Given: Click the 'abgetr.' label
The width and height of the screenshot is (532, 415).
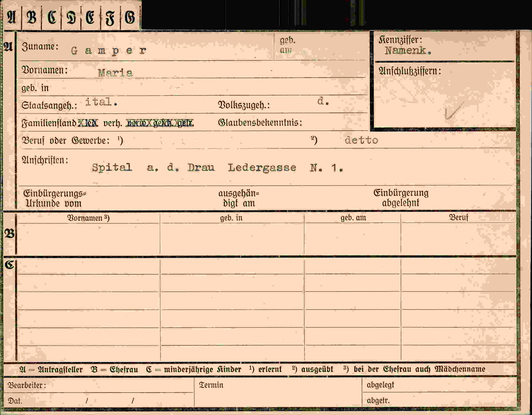Looking at the screenshot, I should 378,401.
